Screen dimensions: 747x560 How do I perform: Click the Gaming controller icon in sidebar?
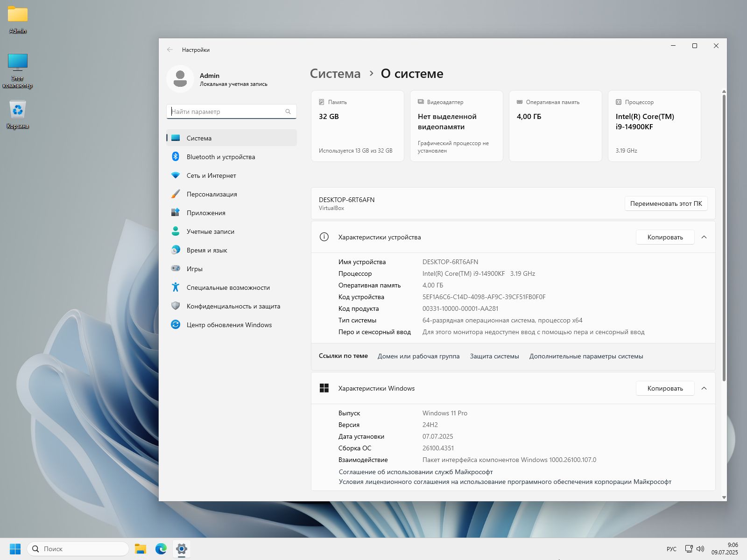[x=176, y=269]
